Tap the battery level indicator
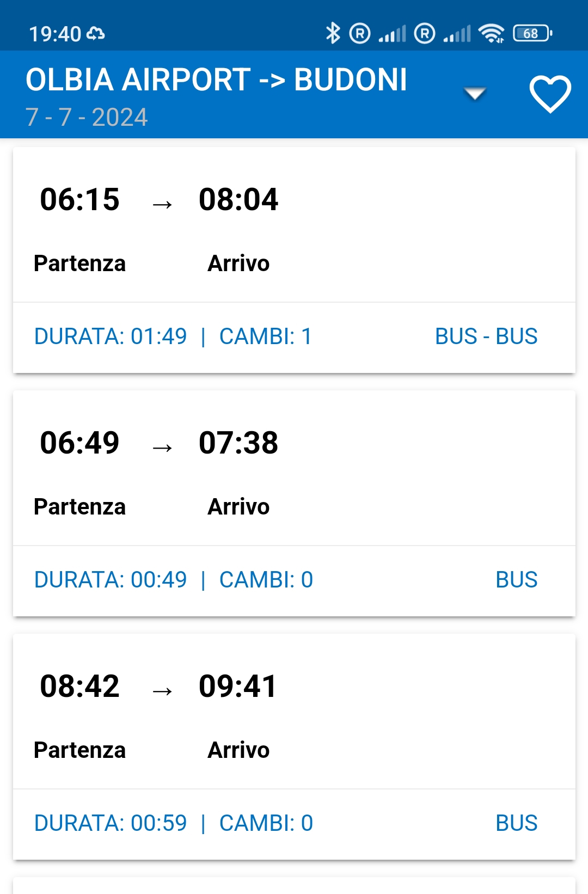588x894 pixels. click(x=532, y=33)
